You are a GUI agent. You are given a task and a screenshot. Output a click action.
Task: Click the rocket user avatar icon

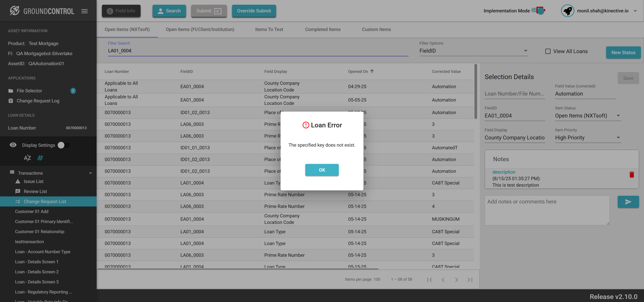[x=567, y=11]
